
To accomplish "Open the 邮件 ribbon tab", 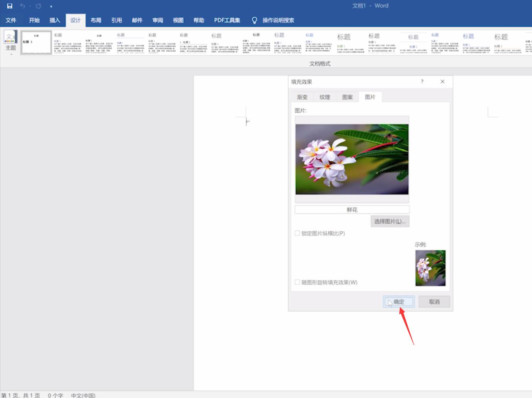I will 137,20.
